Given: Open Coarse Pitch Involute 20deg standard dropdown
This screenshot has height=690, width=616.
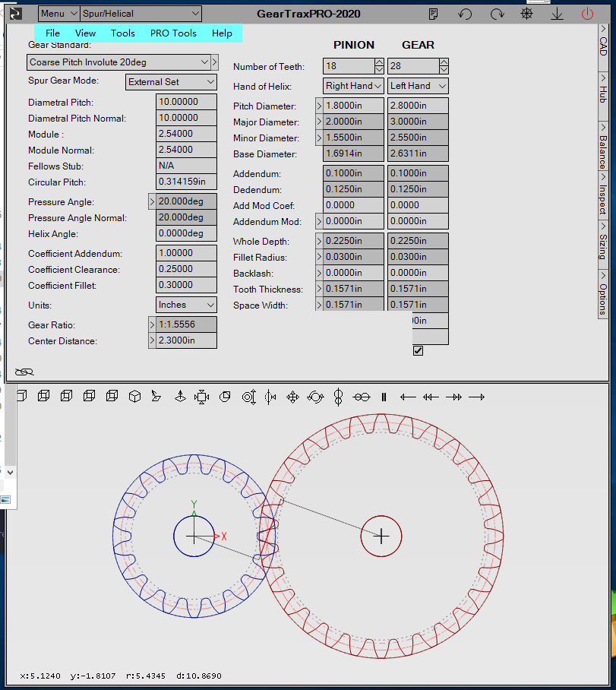Looking at the screenshot, I should pyautogui.click(x=118, y=62).
